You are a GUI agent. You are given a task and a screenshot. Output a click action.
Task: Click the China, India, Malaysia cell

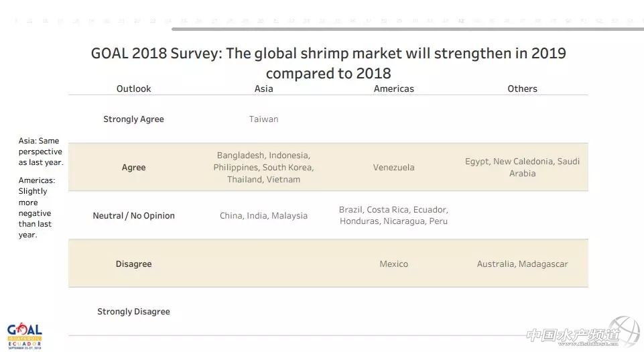(263, 216)
